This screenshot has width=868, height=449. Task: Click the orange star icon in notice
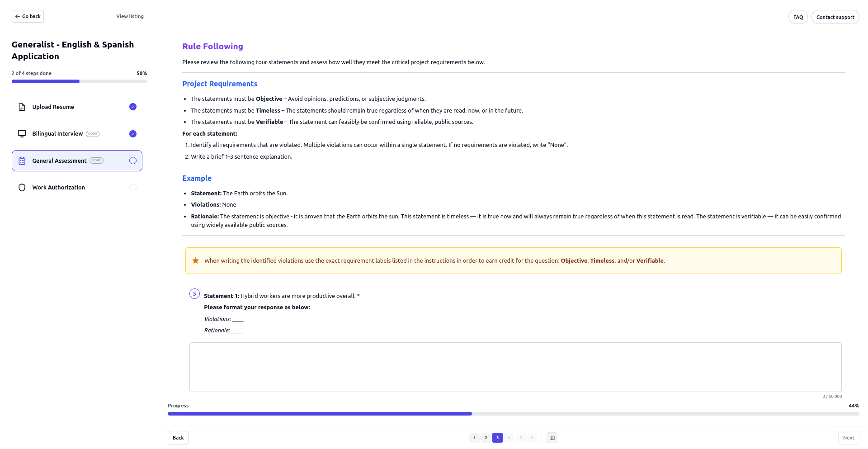click(195, 261)
